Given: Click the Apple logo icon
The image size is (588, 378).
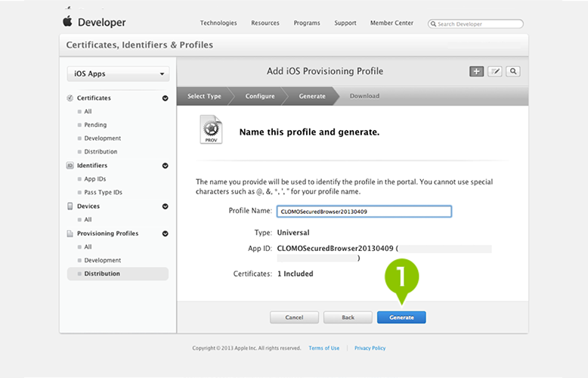Looking at the screenshot, I should point(67,21).
